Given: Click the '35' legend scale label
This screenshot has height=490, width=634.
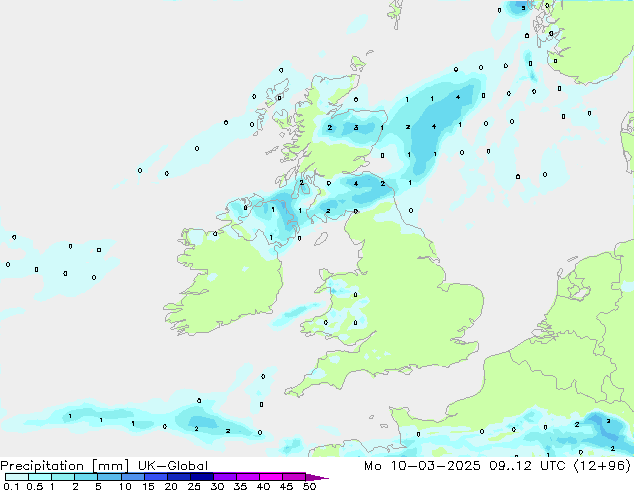Looking at the screenshot, I should pos(240,486).
